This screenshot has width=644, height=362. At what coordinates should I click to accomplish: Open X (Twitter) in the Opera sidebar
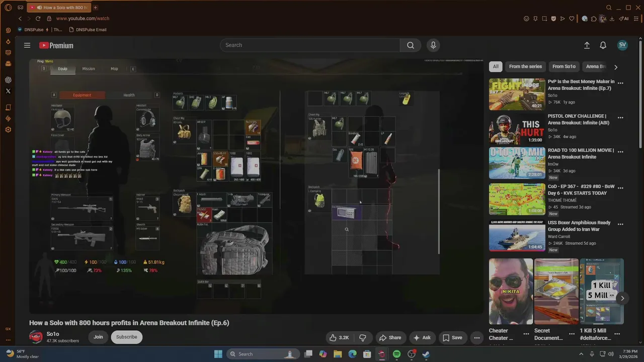click(8, 91)
